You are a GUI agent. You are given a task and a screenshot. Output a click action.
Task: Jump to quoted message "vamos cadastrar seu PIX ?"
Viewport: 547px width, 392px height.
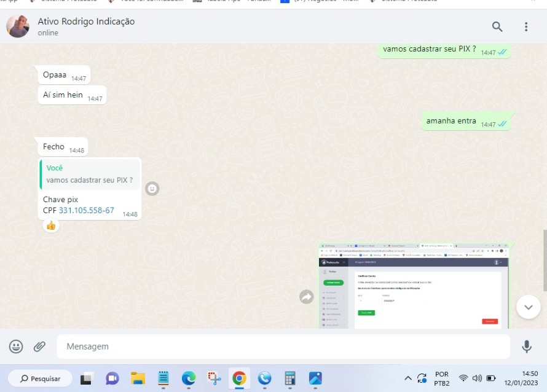[90, 174]
